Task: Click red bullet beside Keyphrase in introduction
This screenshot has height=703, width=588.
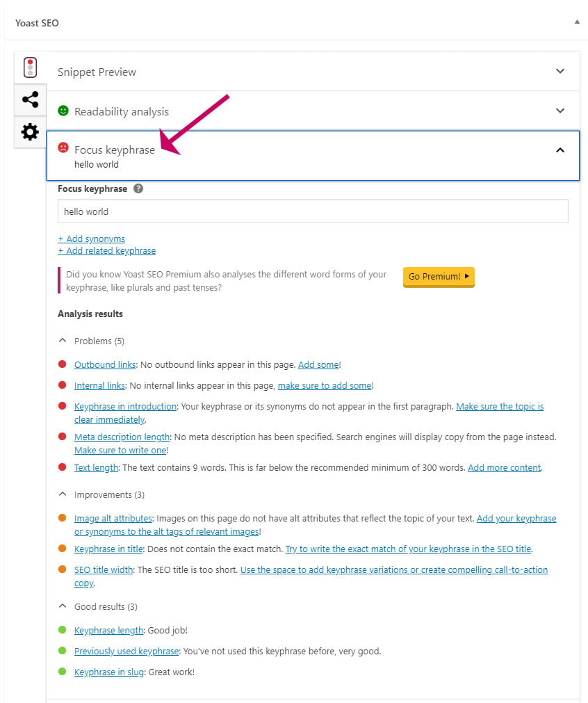Action: point(63,406)
